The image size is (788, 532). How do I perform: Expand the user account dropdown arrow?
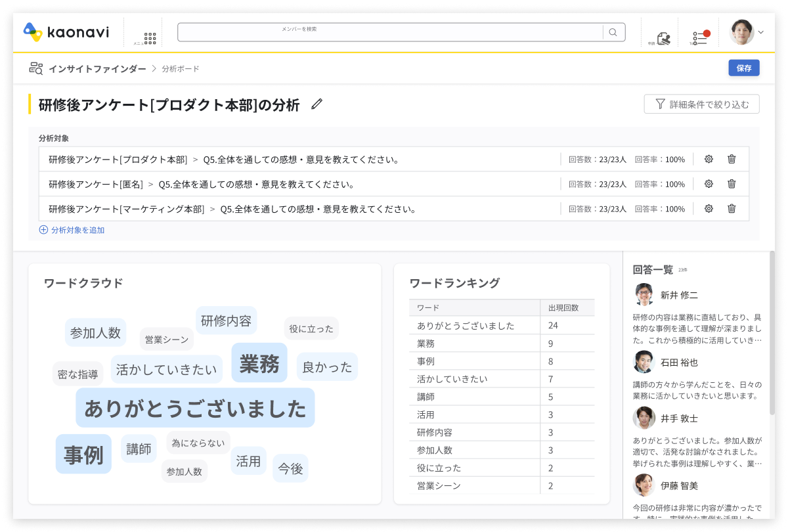(761, 32)
